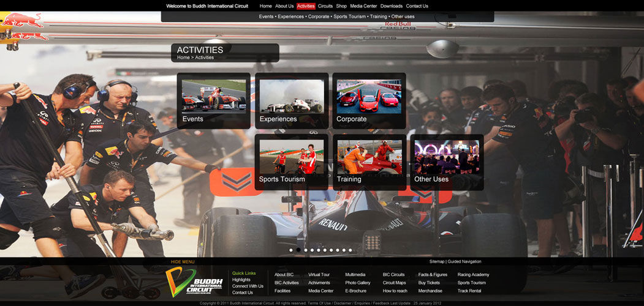Viewport: 644px width, 306px height.
Task: Click Home in the breadcrumb trail
Action: click(x=183, y=58)
